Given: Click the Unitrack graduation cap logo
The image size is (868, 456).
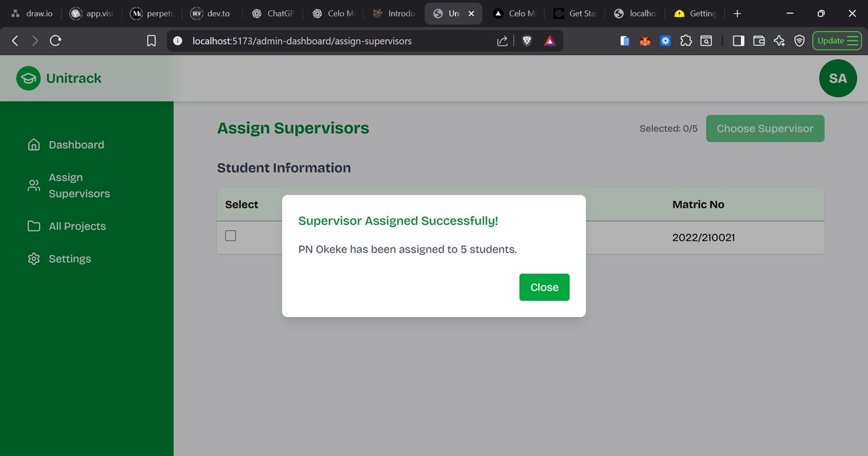Looking at the screenshot, I should (x=27, y=77).
